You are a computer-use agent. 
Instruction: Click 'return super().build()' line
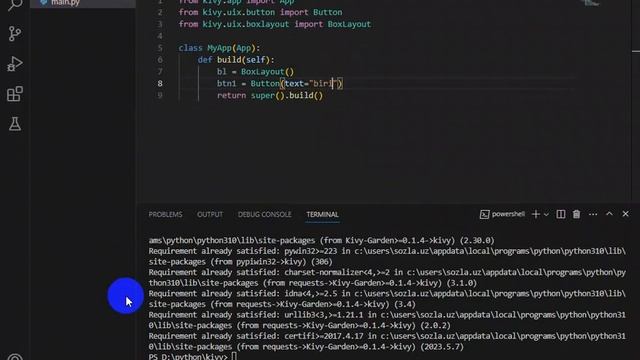coord(270,96)
